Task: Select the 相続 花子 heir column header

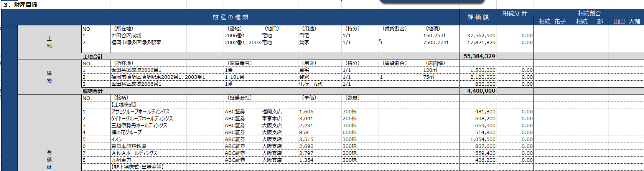Action: pos(552,22)
